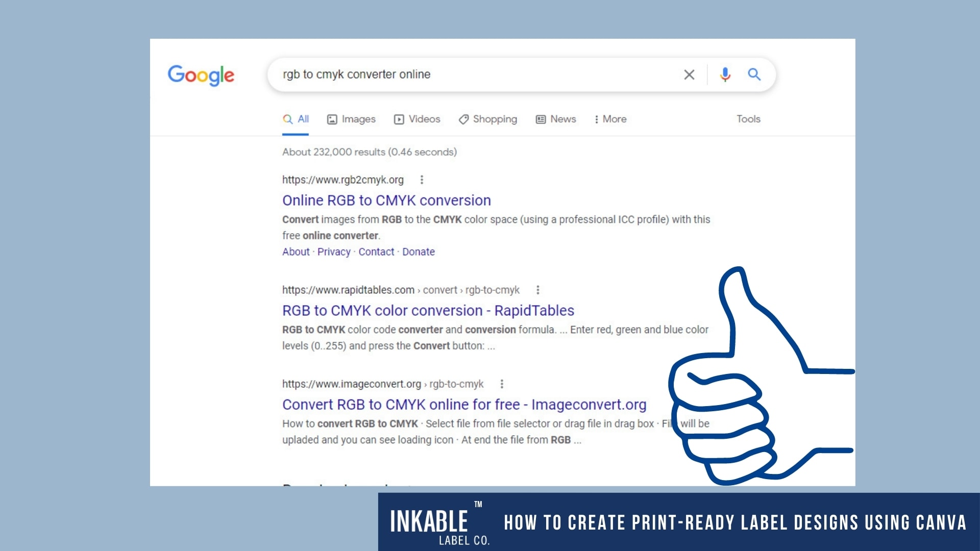Visit the RapidTables color conversion result
980x551 pixels.
pyautogui.click(x=428, y=310)
